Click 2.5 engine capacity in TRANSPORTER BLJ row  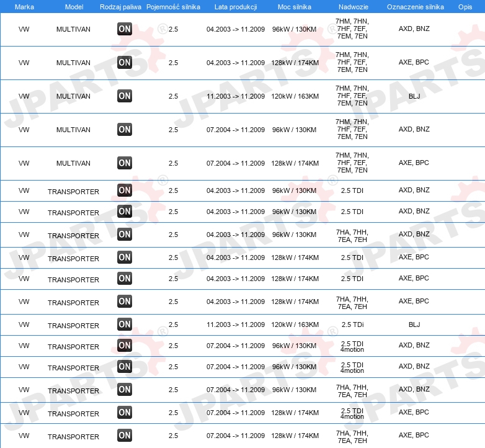pos(173,325)
